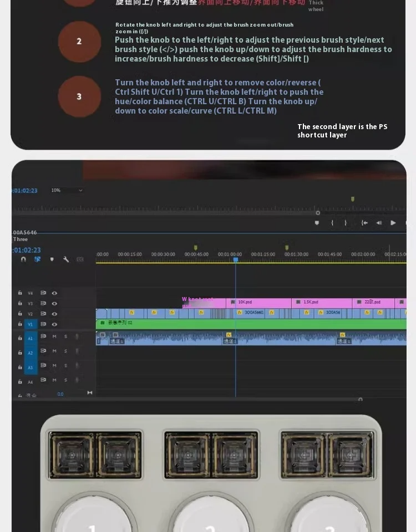The height and width of the screenshot is (532, 416).
Task: Click the go-to-end icon beside 0.0
Action: (90, 392)
